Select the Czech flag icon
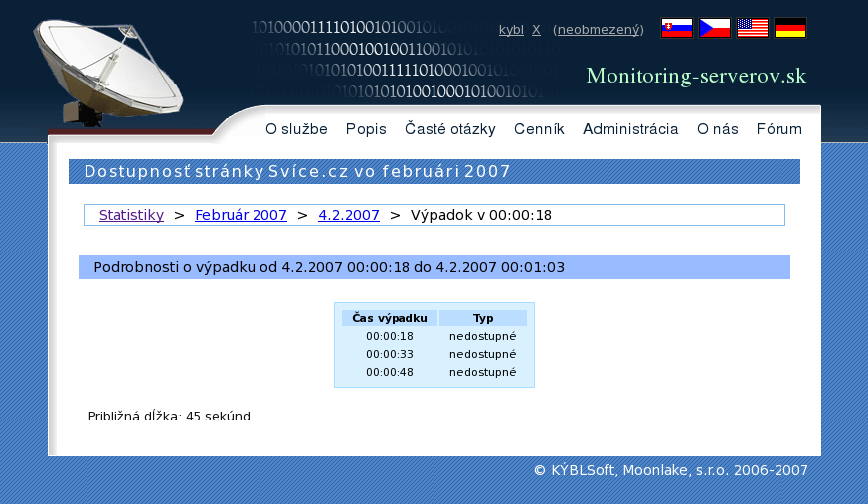The width and height of the screenshot is (868, 504). coord(714,28)
